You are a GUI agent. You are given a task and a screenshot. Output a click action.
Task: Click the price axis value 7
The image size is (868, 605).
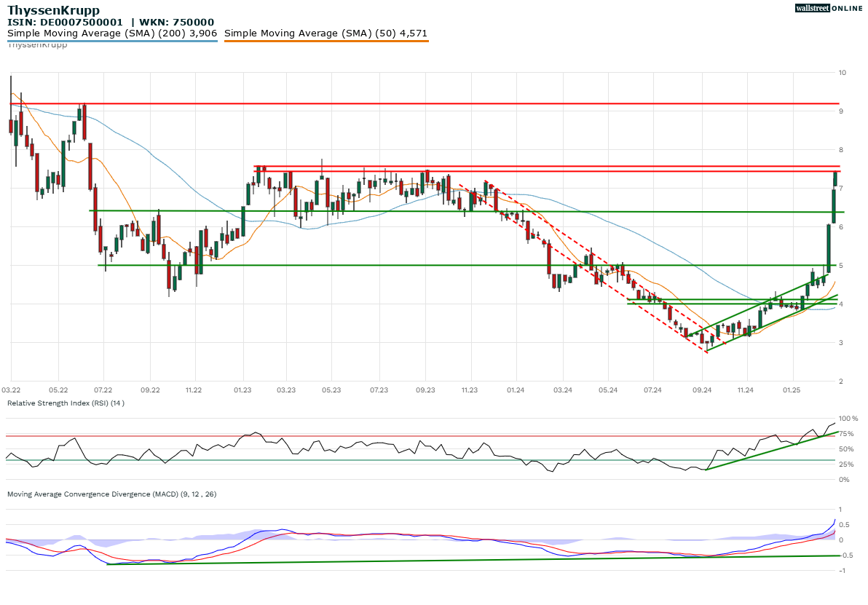click(841, 188)
